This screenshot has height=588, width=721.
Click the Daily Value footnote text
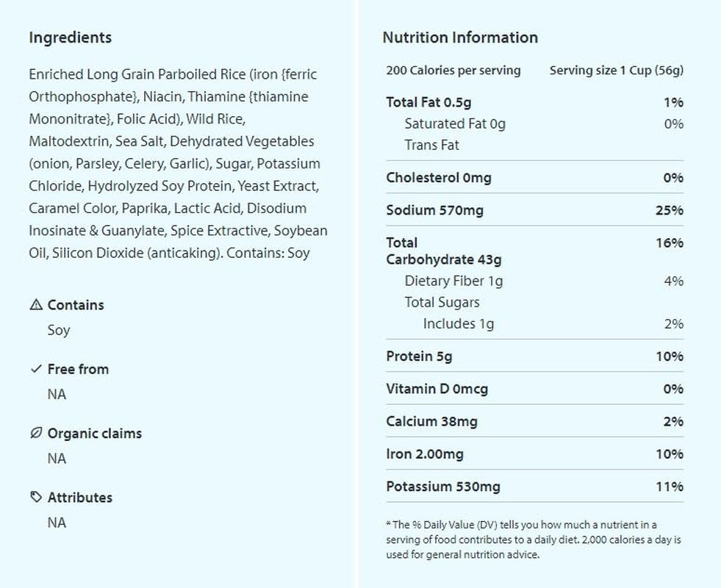pyautogui.click(x=534, y=539)
